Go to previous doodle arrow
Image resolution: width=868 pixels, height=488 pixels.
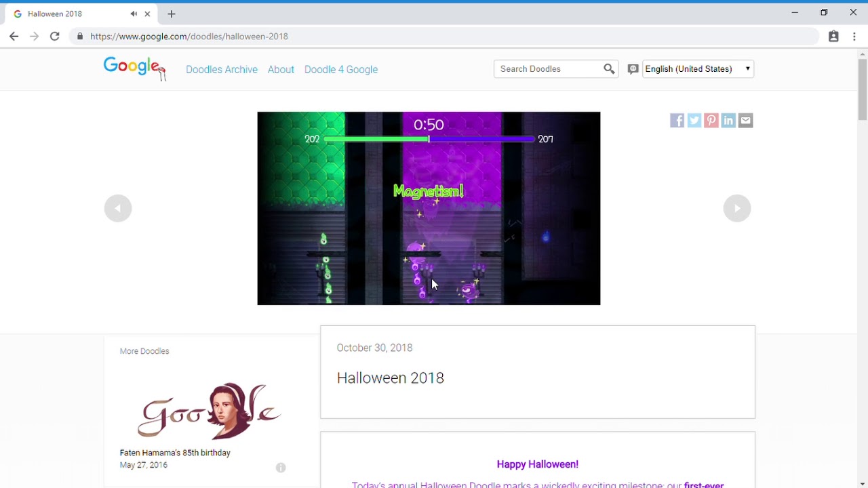click(x=118, y=208)
